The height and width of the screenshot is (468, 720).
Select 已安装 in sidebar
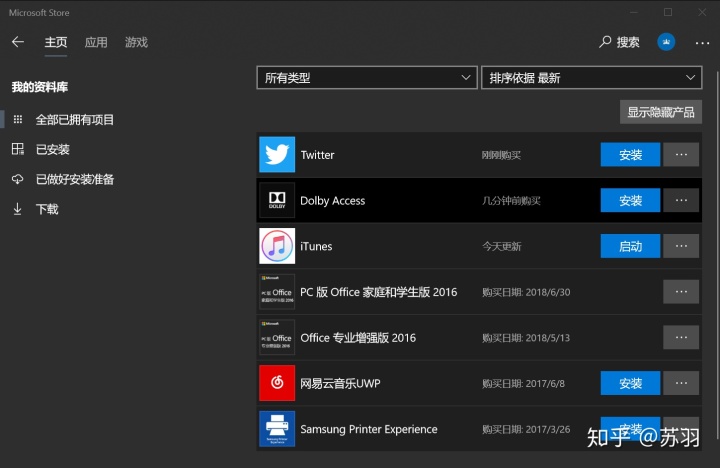pyautogui.click(x=53, y=149)
